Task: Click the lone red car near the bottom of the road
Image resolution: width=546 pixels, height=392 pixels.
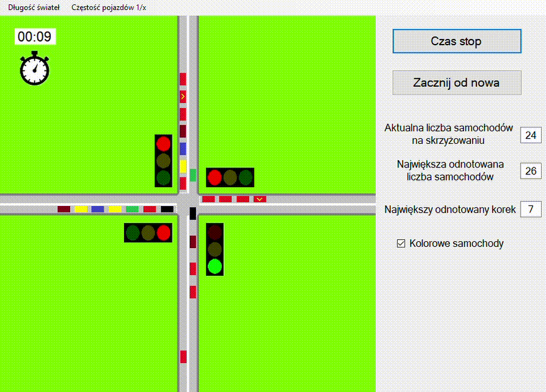Action: [183, 357]
